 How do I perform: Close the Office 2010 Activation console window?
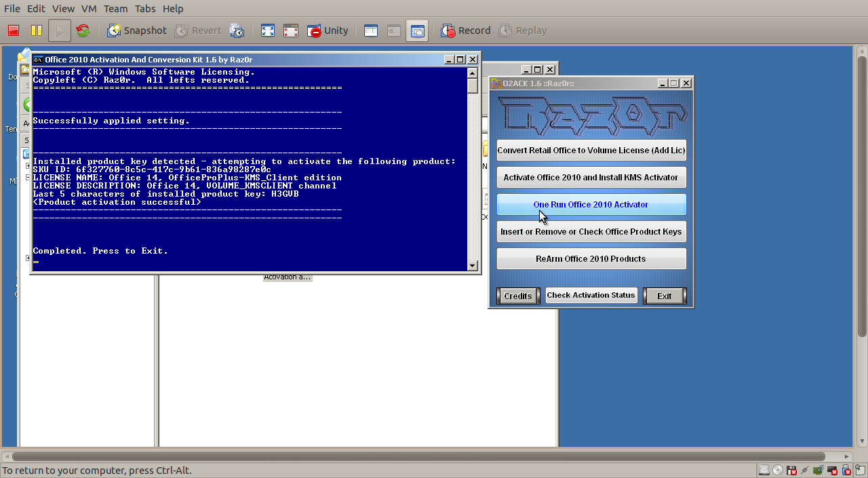point(473,60)
